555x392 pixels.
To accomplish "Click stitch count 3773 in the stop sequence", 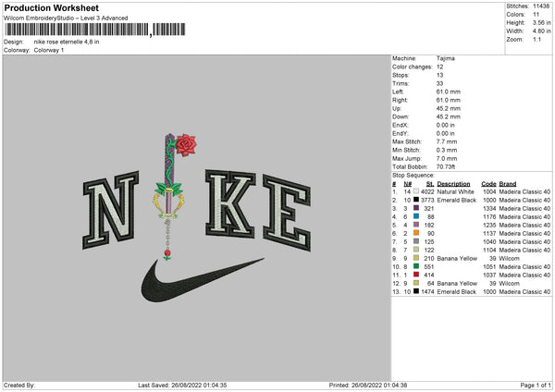I will pos(427,201).
